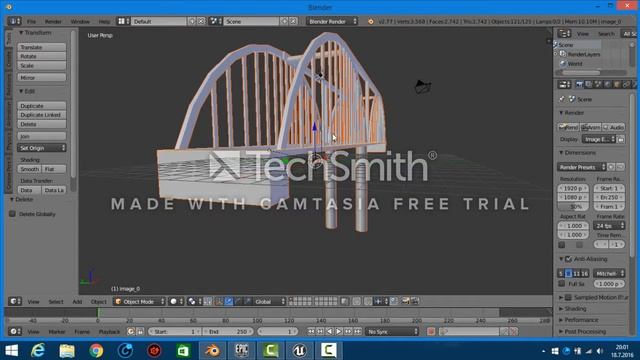The height and width of the screenshot is (360, 640).
Task: Open the Blender Render engine dropdown
Action: (x=332, y=21)
